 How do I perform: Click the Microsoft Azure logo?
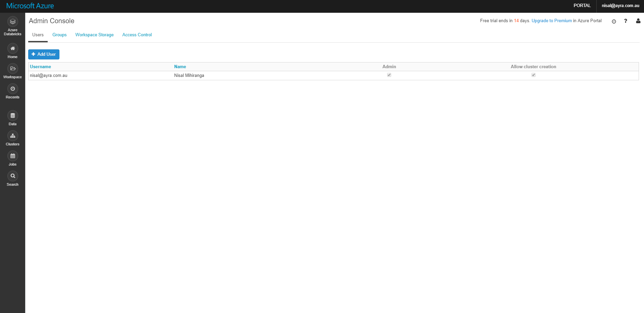(x=30, y=6)
